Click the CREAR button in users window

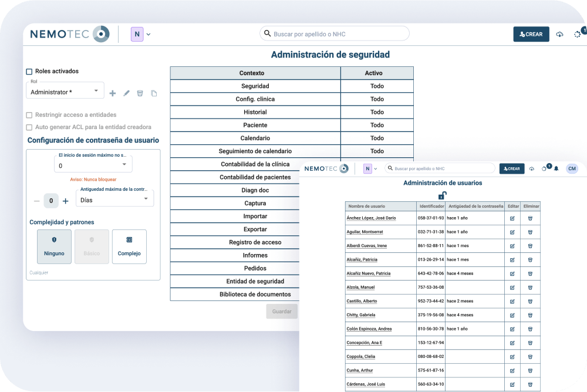[x=512, y=168]
